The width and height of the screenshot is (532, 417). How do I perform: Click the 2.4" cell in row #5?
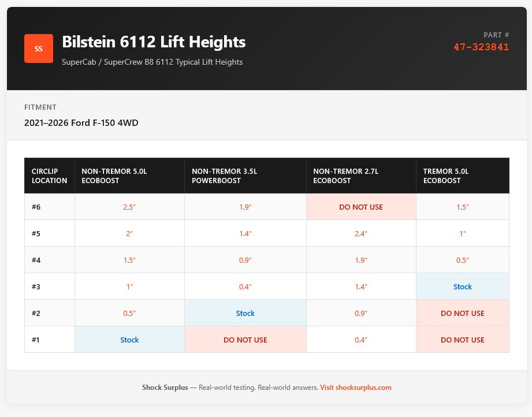[361, 233]
